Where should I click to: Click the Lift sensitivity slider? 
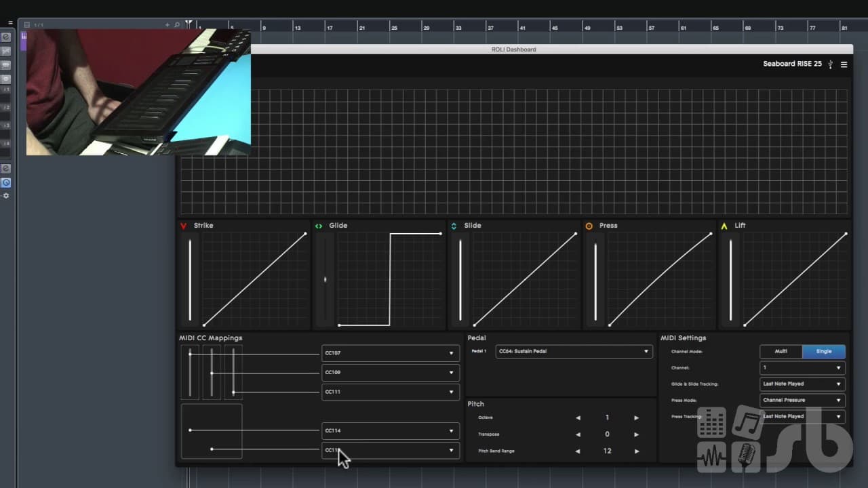(x=730, y=280)
